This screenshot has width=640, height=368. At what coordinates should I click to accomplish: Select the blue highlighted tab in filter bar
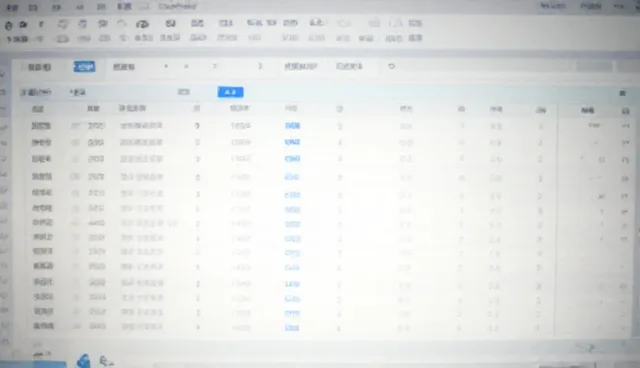coord(84,67)
